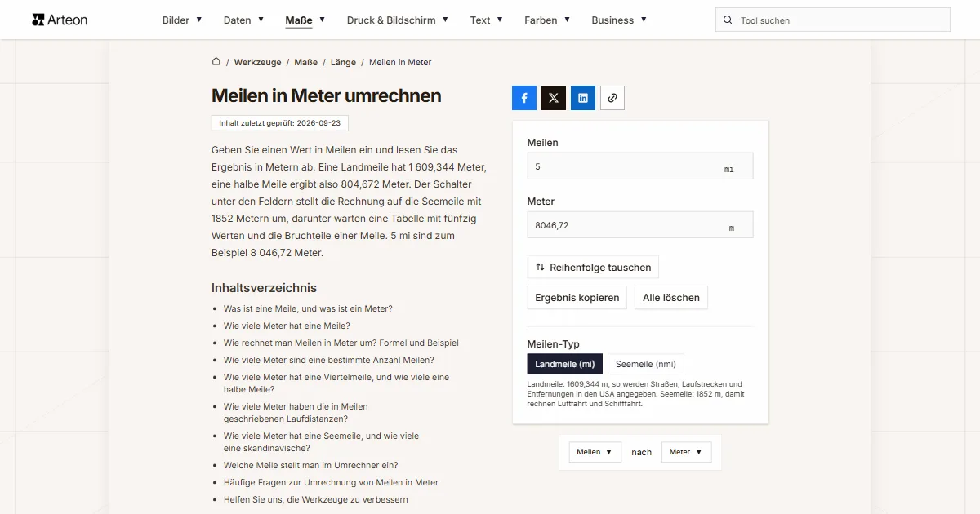980x514 pixels.
Task: Click the Arteon logo
Action: [x=60, y=20]
